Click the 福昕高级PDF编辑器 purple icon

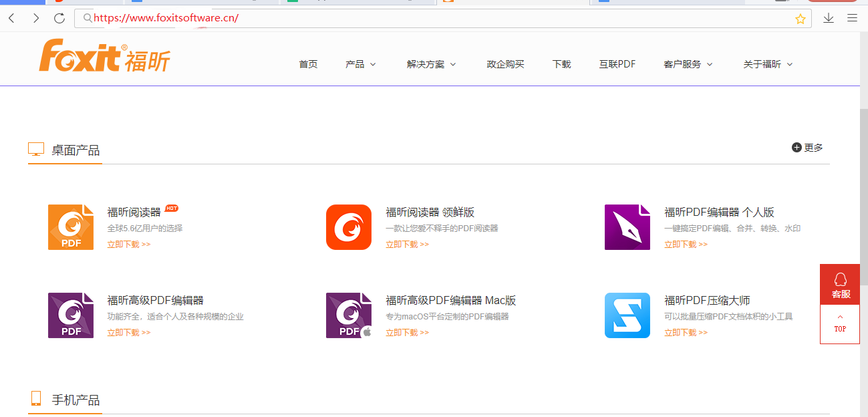click(71, 315)
